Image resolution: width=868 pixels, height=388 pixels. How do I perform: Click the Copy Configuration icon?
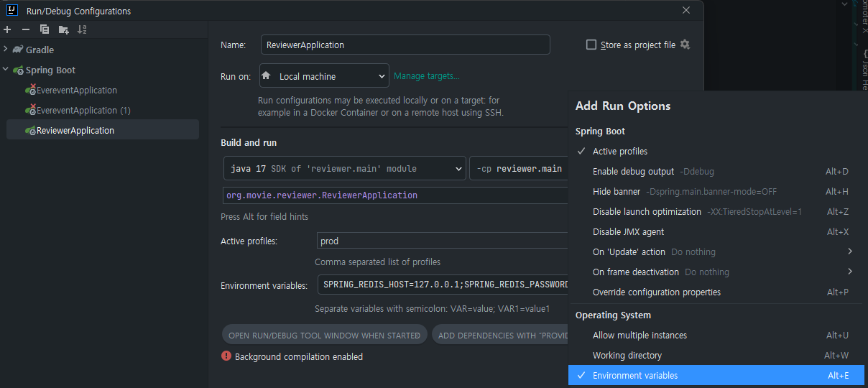(45, 29)
